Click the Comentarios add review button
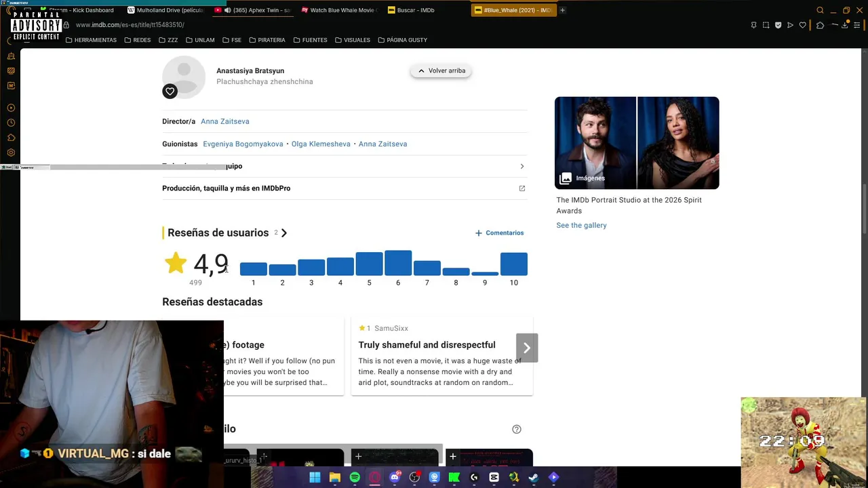 (500, 233)
